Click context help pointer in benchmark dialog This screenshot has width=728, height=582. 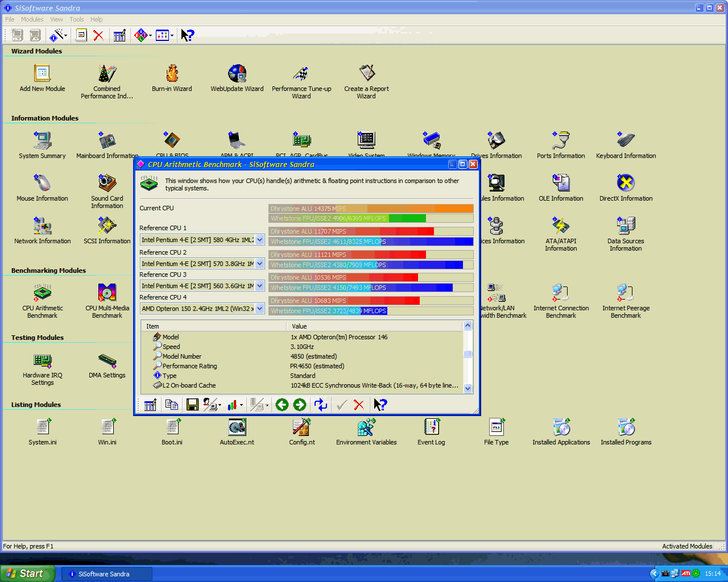tap(380, 405)
